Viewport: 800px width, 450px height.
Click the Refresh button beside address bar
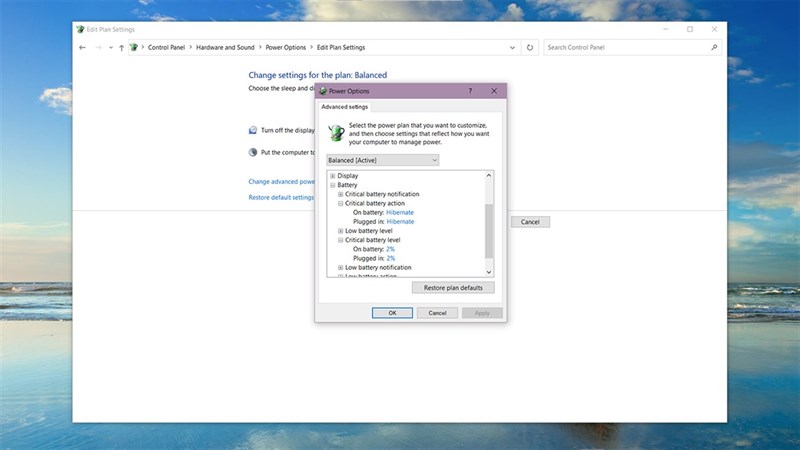click(530, 47)
